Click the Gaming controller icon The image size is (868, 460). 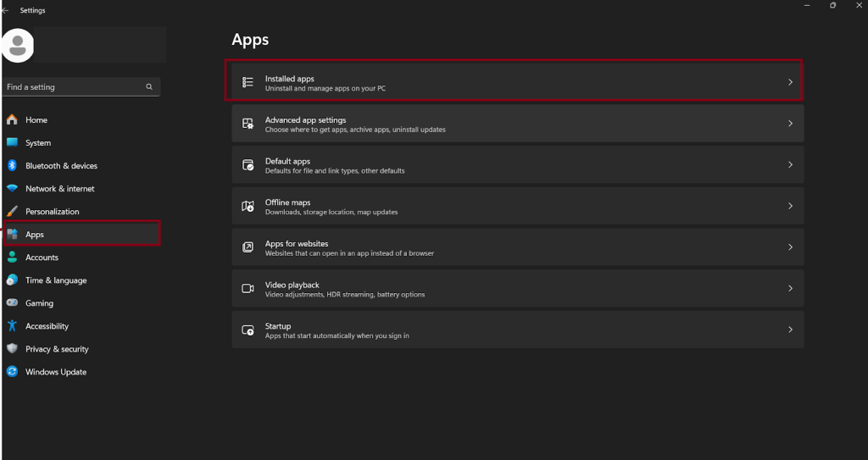pos(12,303)
